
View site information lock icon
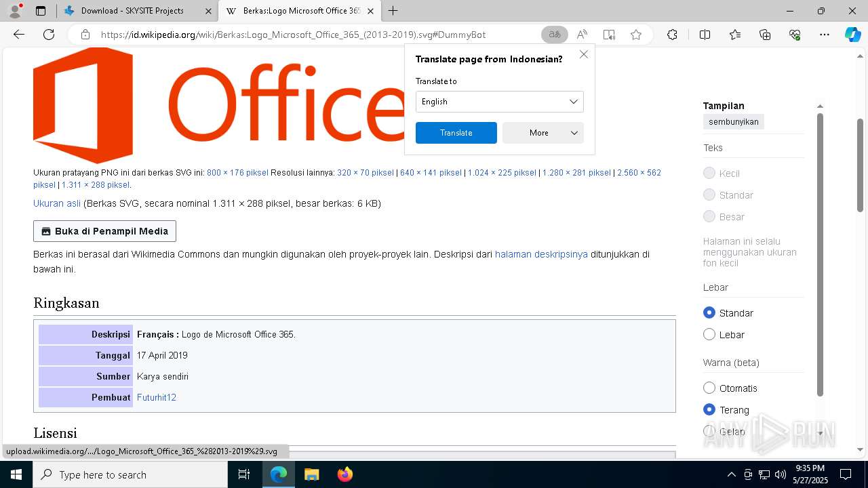click(85, 35)
